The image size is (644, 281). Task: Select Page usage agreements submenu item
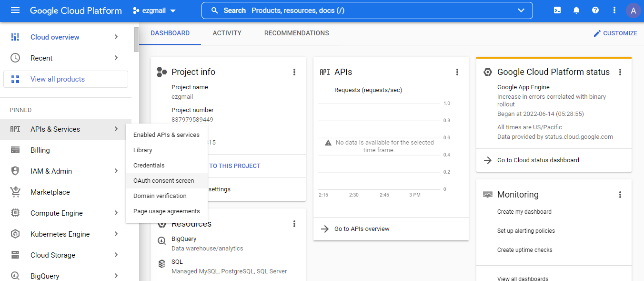coord(167,211)
